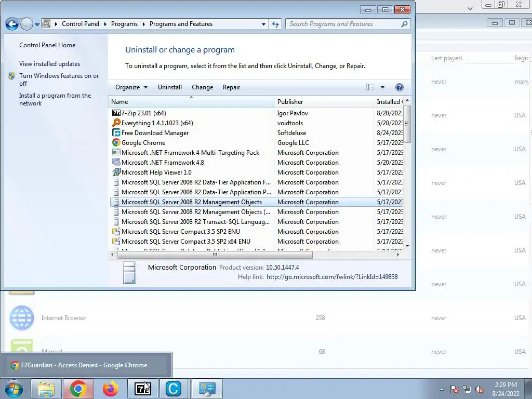Image resolution: width=532 pixels, height=399 pixels.
Task: Click Repair in the toolbar
Action: [x=231, y=87]
